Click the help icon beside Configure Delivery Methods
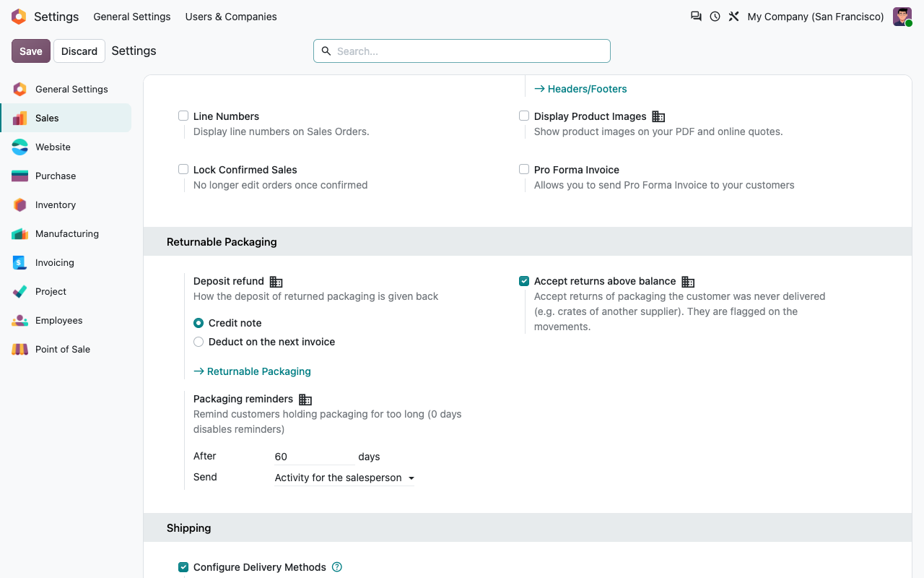 point(337,567)
